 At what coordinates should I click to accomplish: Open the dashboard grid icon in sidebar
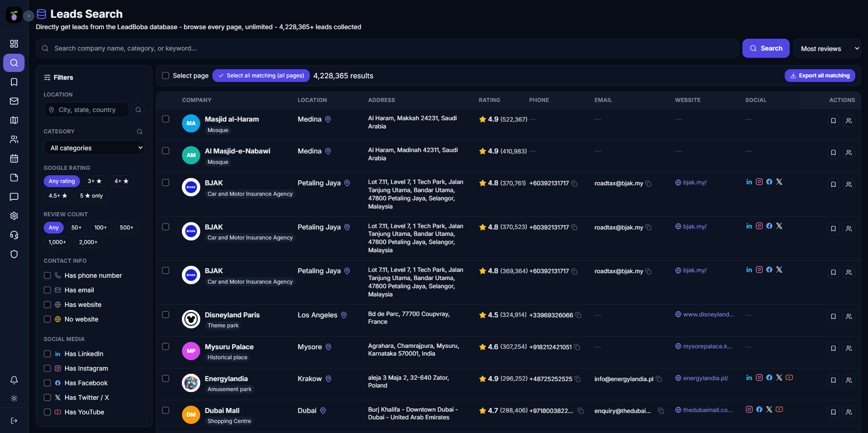14,44
